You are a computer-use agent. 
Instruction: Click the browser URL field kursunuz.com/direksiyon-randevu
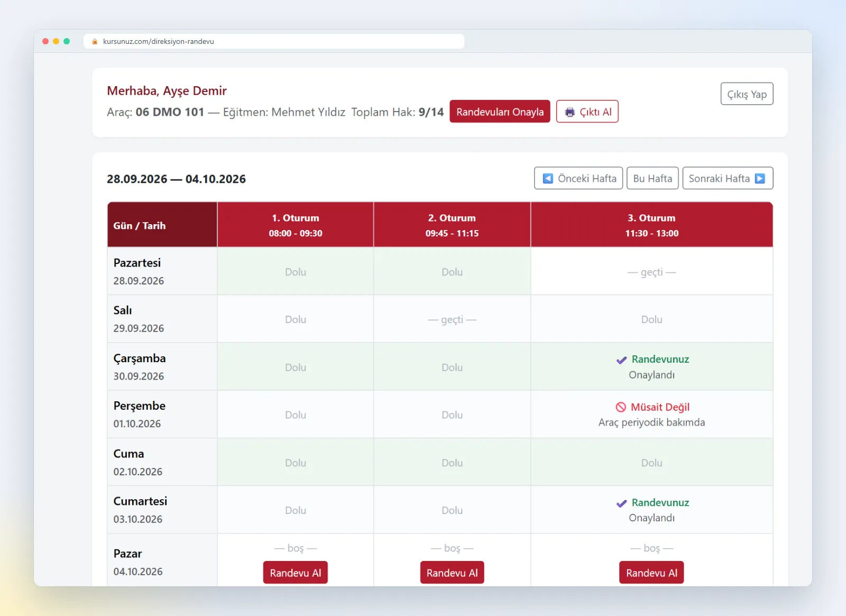click(274, 41)
